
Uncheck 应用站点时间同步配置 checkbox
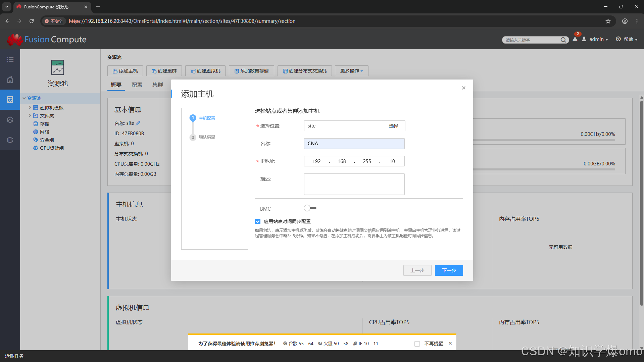[x=258, y=221]
